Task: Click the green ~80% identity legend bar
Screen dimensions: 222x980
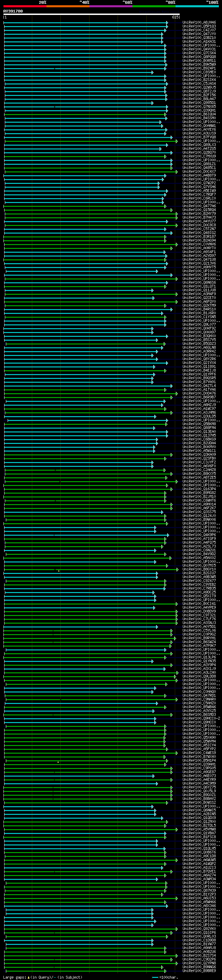Action: point(154,6)
